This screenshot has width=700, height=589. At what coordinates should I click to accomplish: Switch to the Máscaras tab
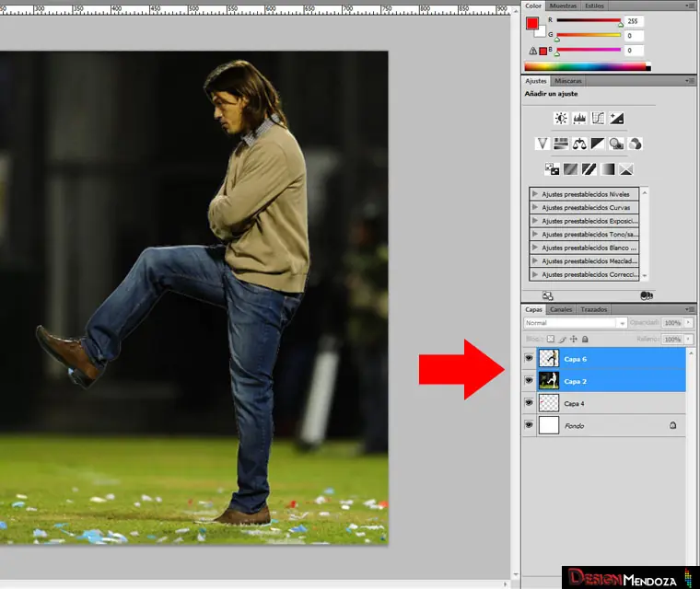pyautogui.click(x=568, y=81)
